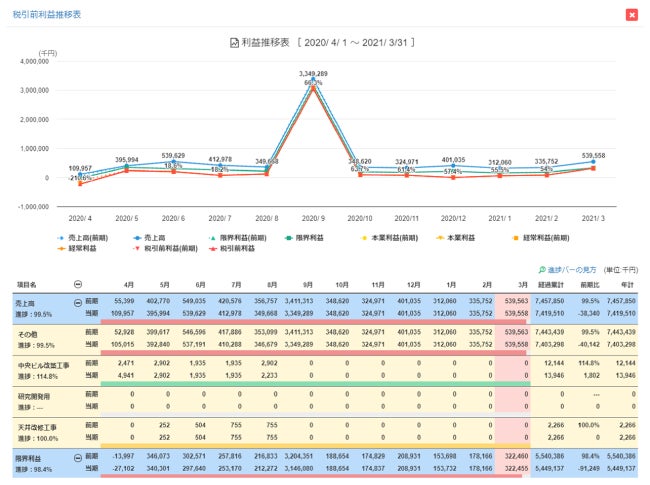
Task: Toggle the 売上高 current-period legend series
Action: pyautogui.click(x=149, y=238)
